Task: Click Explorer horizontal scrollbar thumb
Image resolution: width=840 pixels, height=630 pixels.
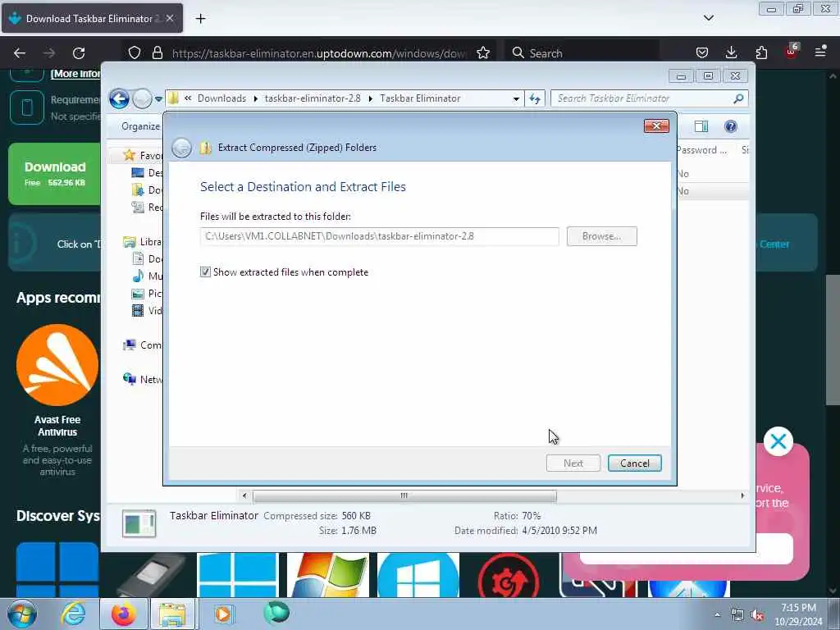Action: pyautogui.click(x=404, y=496)
